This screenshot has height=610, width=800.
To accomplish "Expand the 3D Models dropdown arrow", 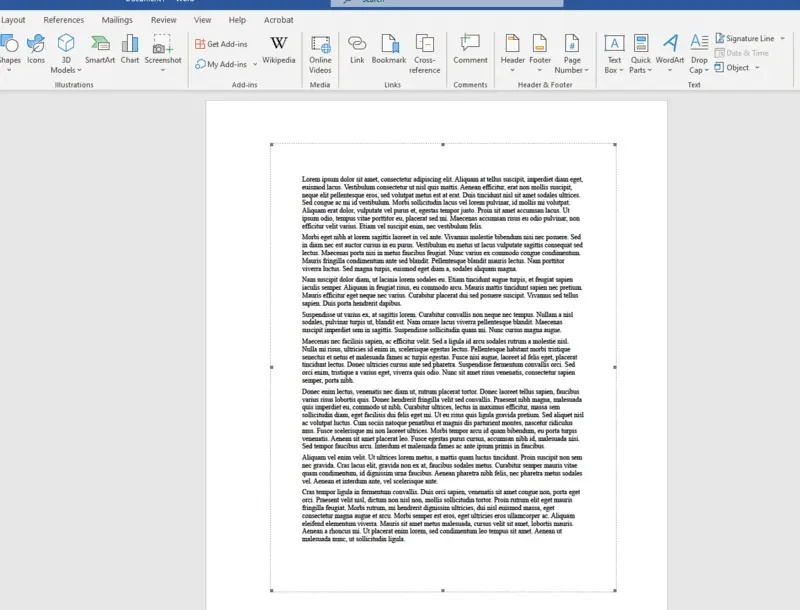I will tap(79, 70).
